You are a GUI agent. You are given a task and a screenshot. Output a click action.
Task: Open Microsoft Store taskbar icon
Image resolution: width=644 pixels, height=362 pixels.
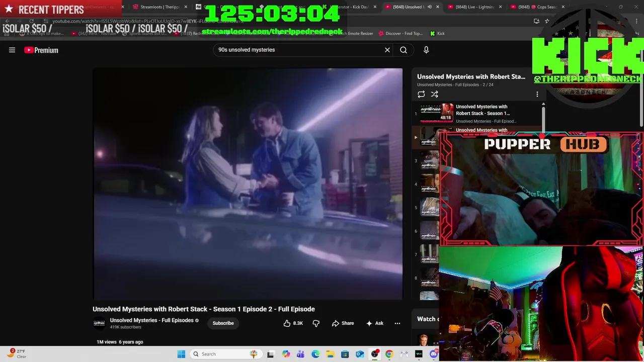click(345, 354)
